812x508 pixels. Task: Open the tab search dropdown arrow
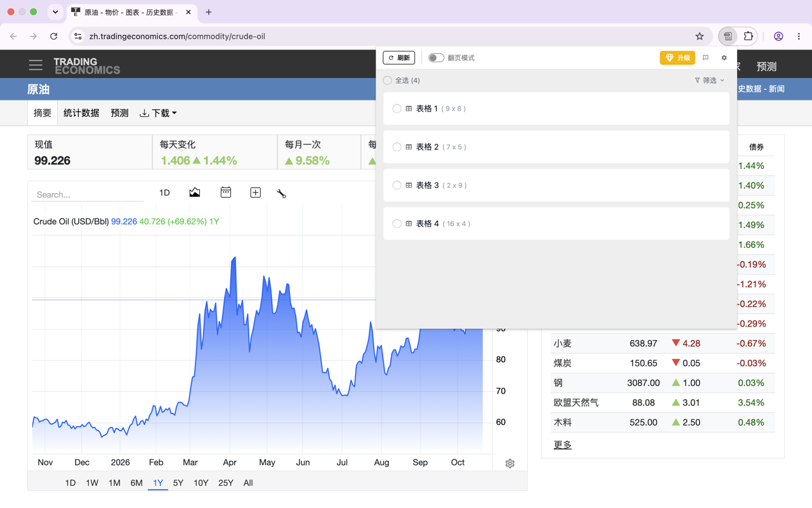55,12
